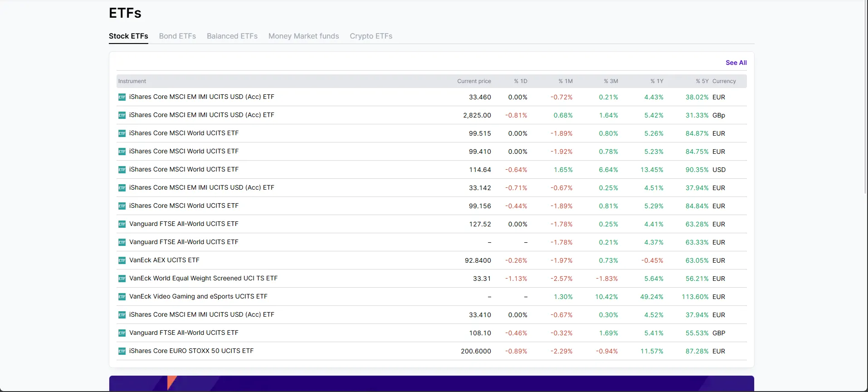Click ETF icon in row priced 99.410
868x392 pixels.
coord(122,152)
